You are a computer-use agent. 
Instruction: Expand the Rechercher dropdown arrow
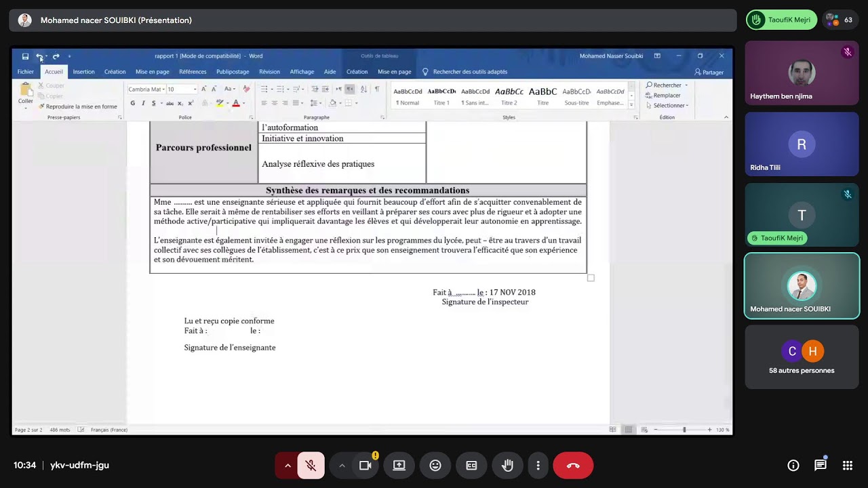(x=686, y=85)
